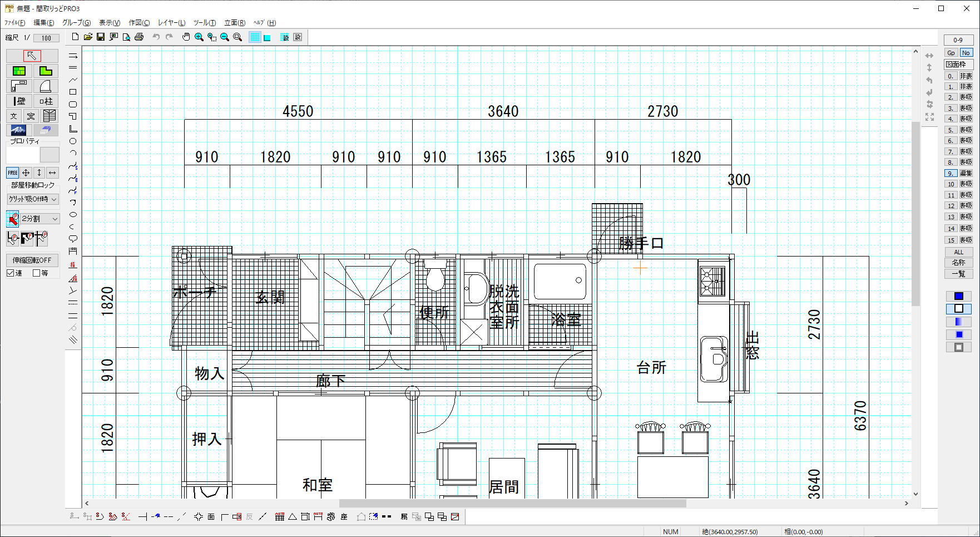Toggle the grid display toolbar icon
This screenshot has height=537, width=980.
[x=255, y=37]
